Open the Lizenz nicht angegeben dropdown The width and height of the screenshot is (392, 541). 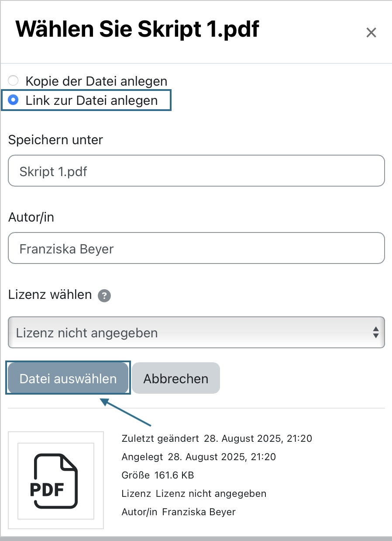(x=196, y=333)
